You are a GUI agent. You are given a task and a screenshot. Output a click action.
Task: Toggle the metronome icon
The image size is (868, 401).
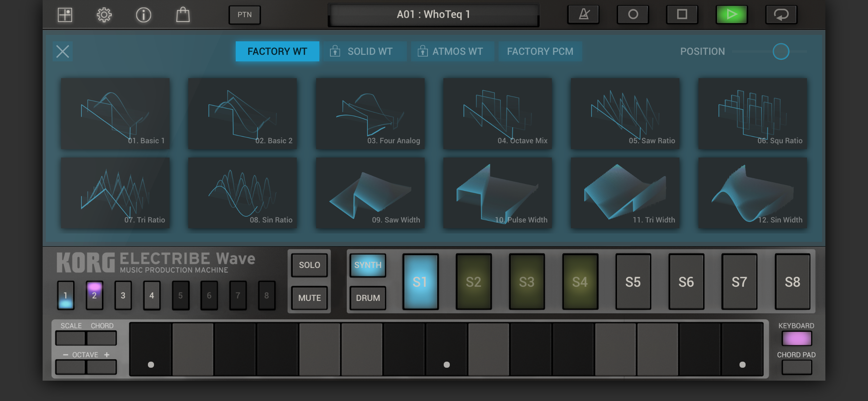[x=583, y=15]
